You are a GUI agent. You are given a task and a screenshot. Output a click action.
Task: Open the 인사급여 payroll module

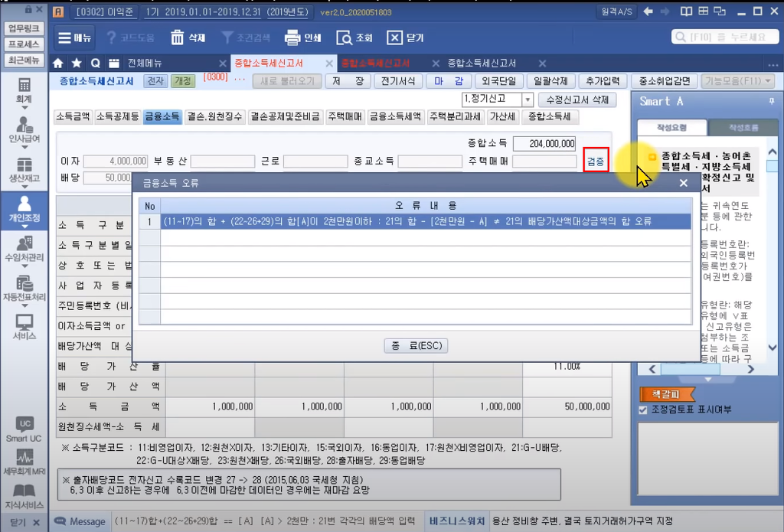[x=24, y=130]
